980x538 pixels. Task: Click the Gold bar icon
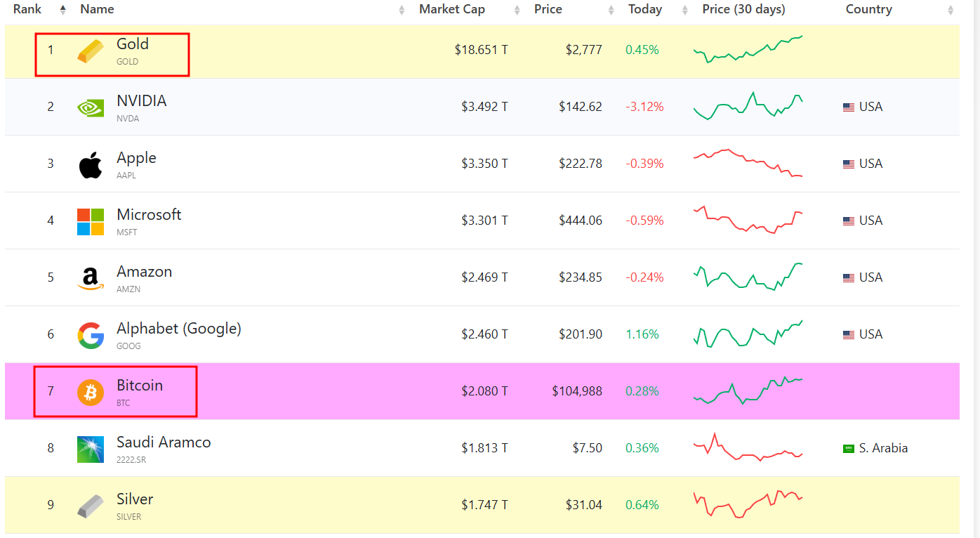[x=91, y=51]
